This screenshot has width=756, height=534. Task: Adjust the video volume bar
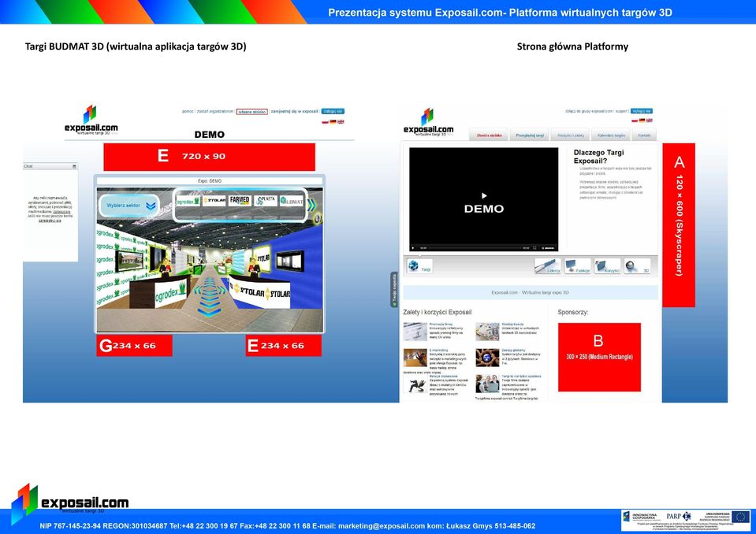[549, 248]
